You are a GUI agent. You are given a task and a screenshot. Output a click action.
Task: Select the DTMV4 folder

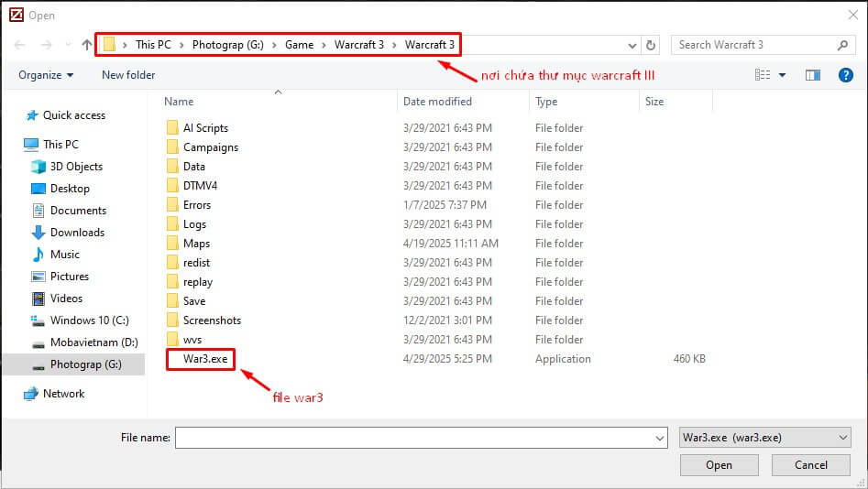(x=201, y=186)
